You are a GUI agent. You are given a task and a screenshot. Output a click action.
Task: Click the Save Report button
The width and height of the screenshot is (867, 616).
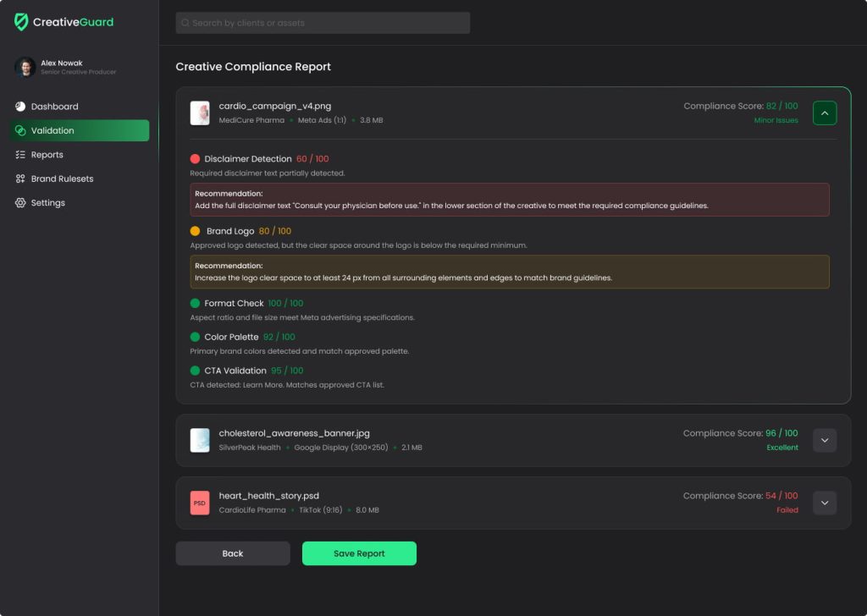pos(359,553)
